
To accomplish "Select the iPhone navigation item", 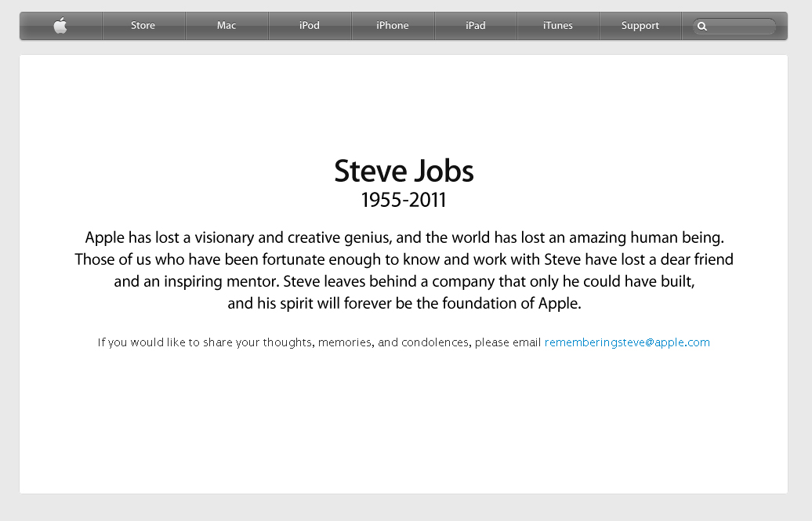I will click(x=393, y=25).
